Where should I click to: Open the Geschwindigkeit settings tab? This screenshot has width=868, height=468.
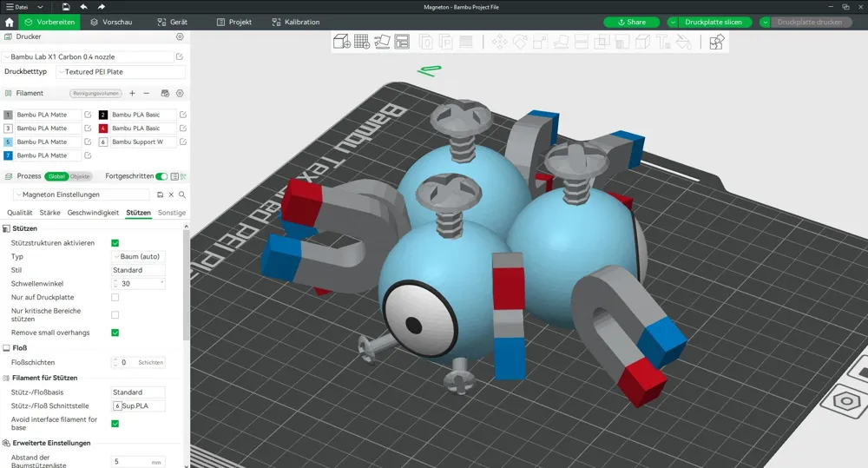[x=93, y=213]
